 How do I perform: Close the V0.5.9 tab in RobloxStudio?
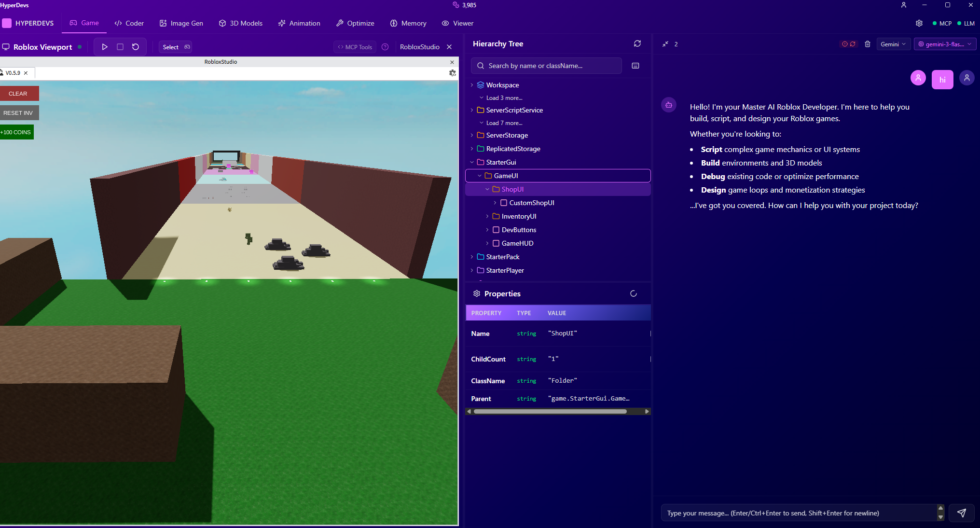click(26, 73)
